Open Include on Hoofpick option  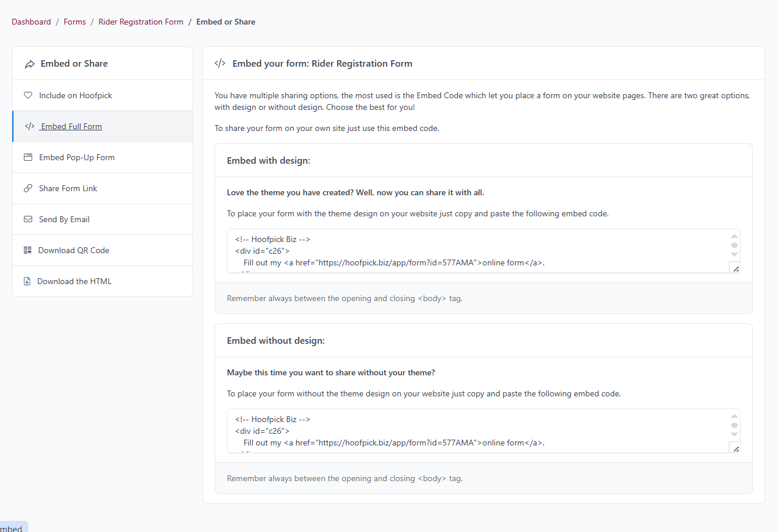[x=102, y=95]
